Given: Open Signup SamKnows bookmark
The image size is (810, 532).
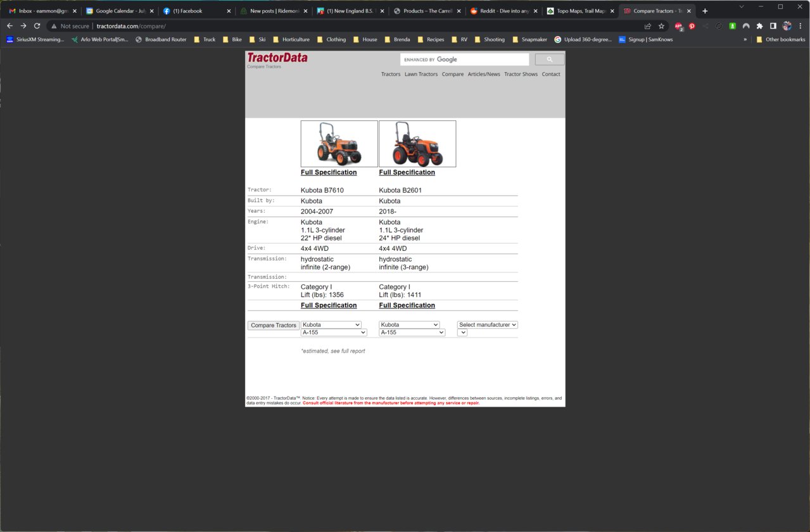Looking at the screenshot, I should click(646, 39).
